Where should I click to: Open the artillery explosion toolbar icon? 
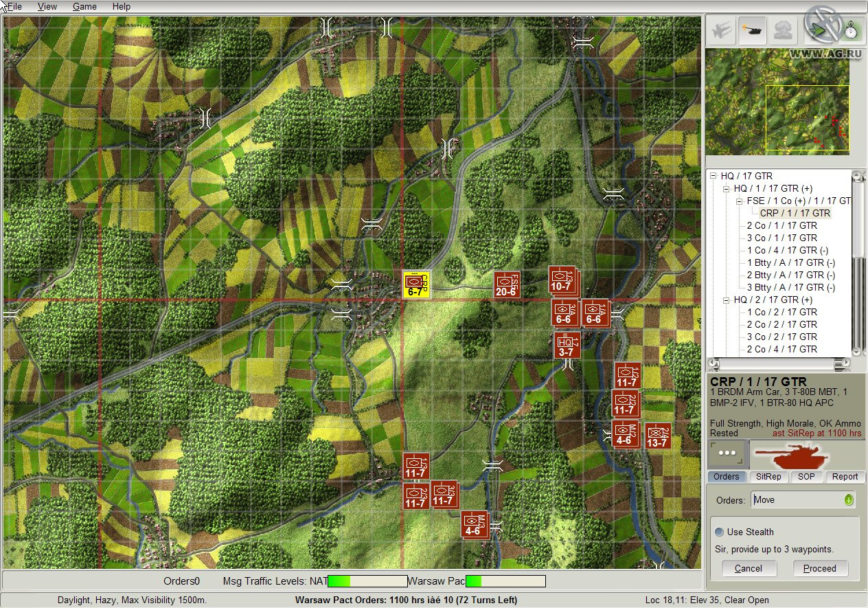783,30
